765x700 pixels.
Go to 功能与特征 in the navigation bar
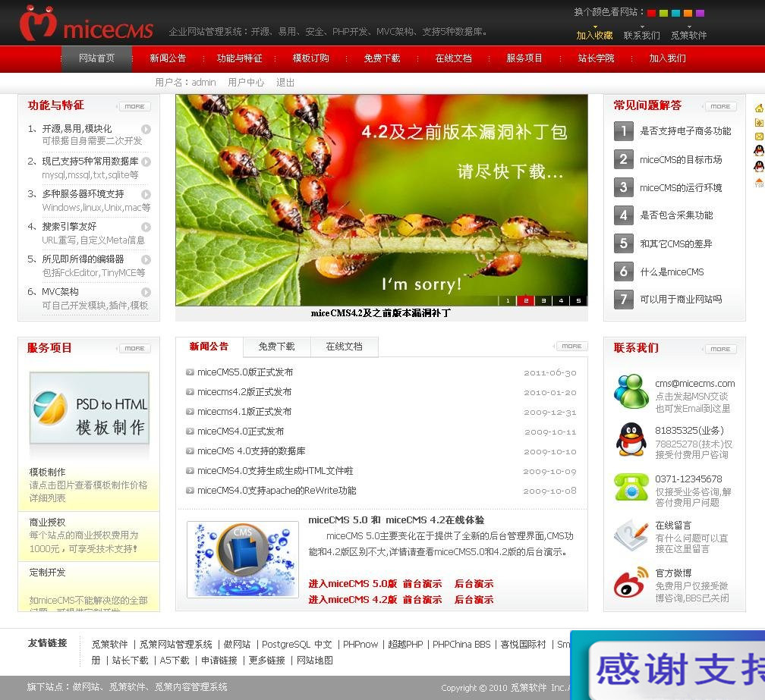[x=239, y=58]
